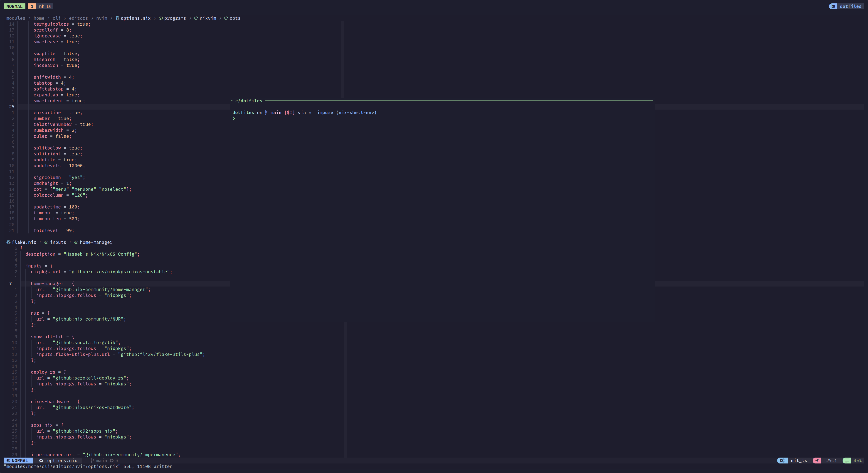Select the nh window tab numbered 1

coord(32,6)
